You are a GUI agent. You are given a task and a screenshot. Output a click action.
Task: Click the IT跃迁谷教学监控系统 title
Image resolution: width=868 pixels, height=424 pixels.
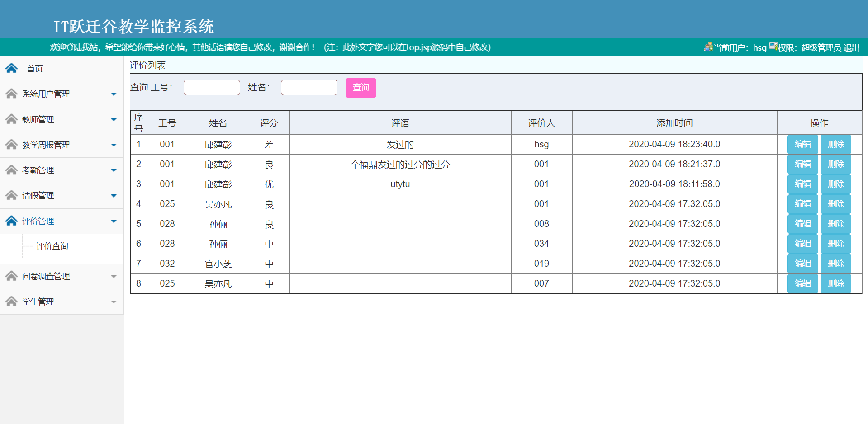[x=133, y=26]
